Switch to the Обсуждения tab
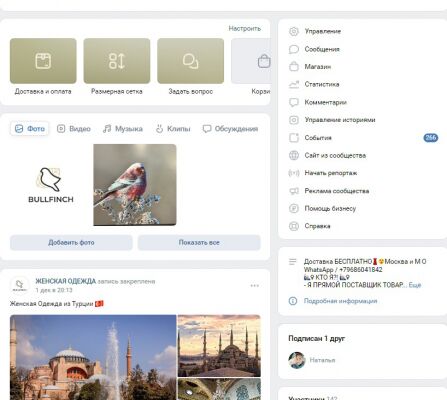Screen dimensions: 447x400 pos(230,129)
